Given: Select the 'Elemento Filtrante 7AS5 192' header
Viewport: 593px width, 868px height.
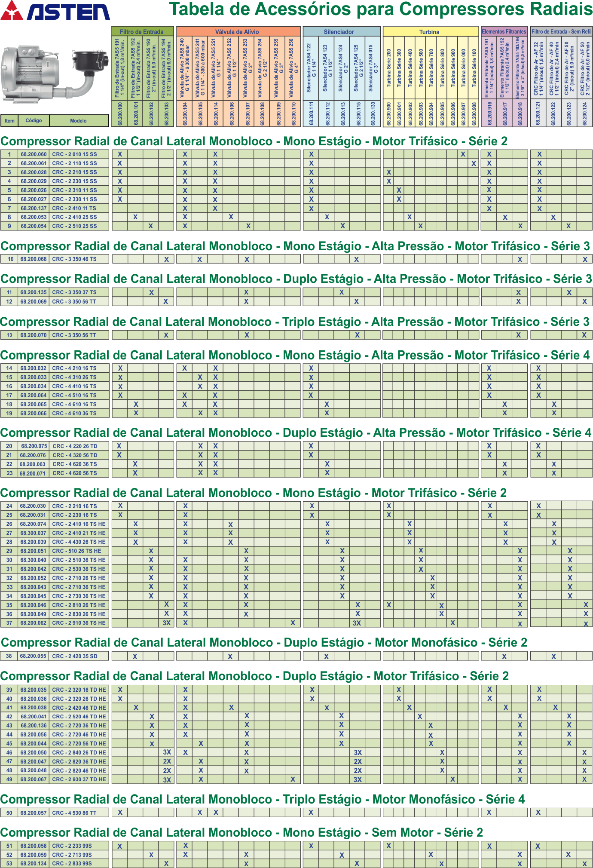Looking at the screenshot, I should click(x=504, y=68).
